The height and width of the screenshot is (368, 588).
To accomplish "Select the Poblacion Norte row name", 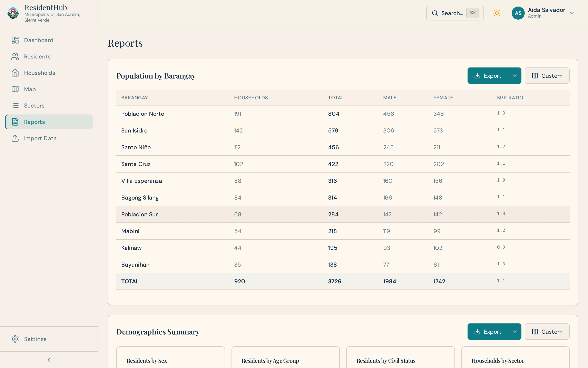I will [x=143, y=114].
